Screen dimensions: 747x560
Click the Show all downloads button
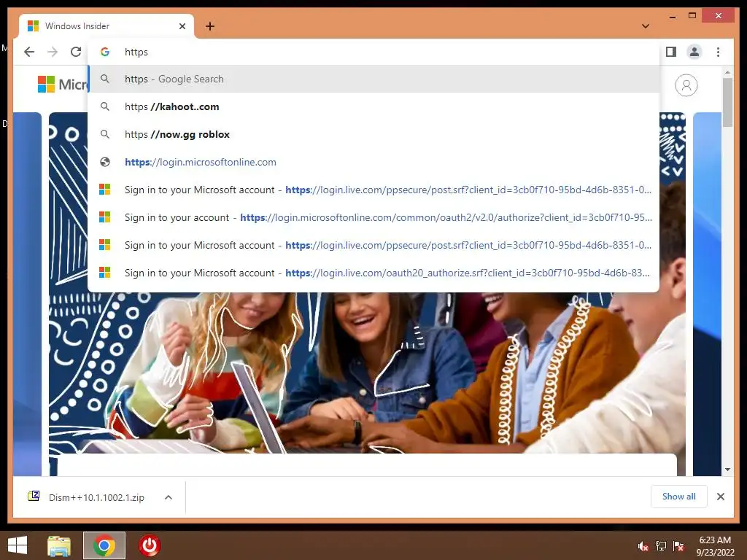pyautogui.click(x=679, y=497)
